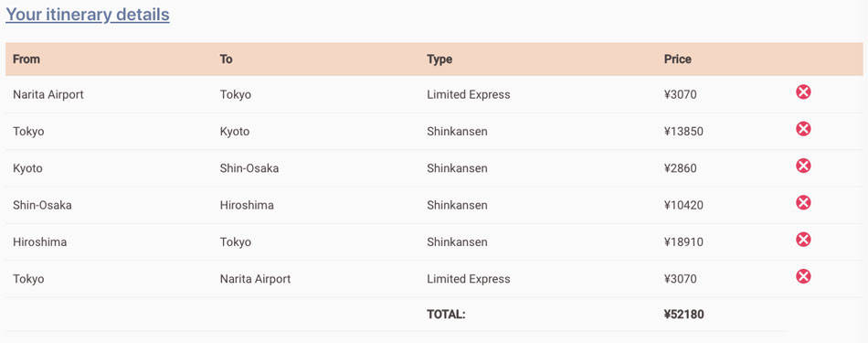Select the Price column header
The image size is (868, 343).
click(x=678, y=59)
